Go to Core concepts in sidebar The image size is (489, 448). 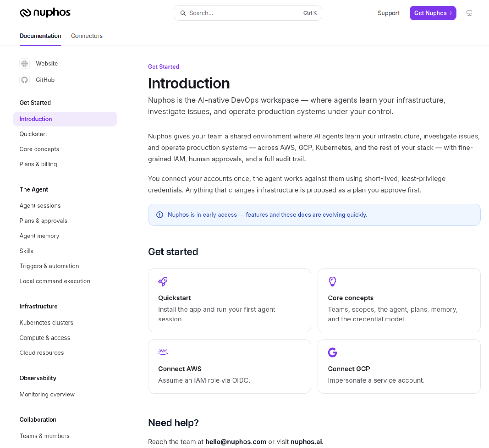[39, 149]
